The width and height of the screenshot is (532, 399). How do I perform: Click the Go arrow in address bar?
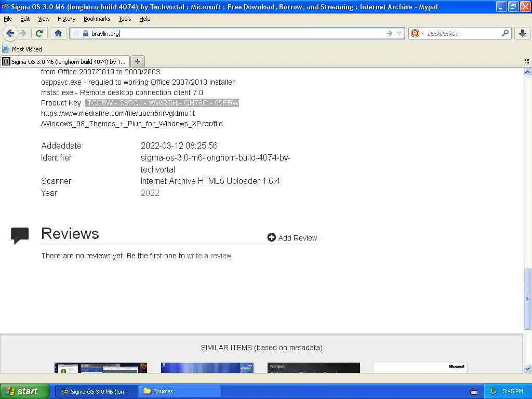tap(390, 33)
